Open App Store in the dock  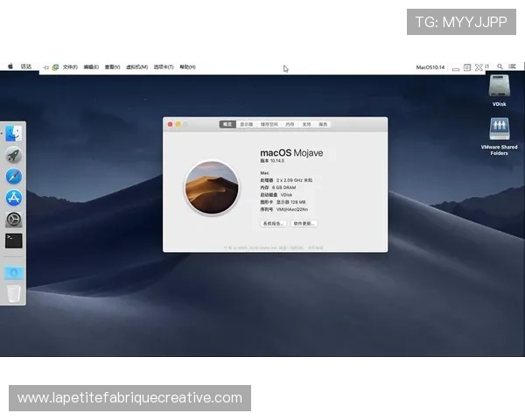[x=13, y=198]
